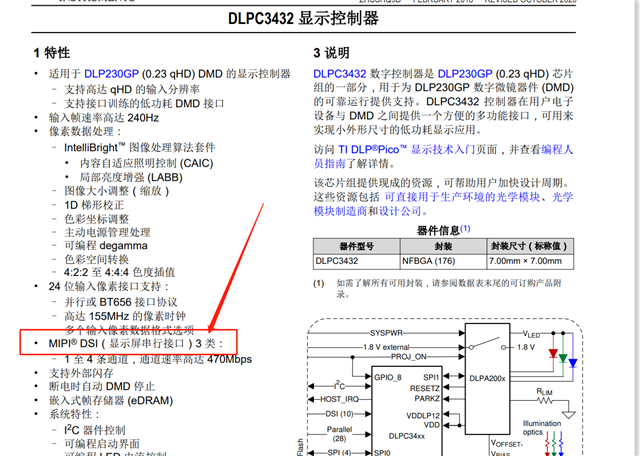
Task: Click the bullet 像素数据处理
Action: [85, 132]
